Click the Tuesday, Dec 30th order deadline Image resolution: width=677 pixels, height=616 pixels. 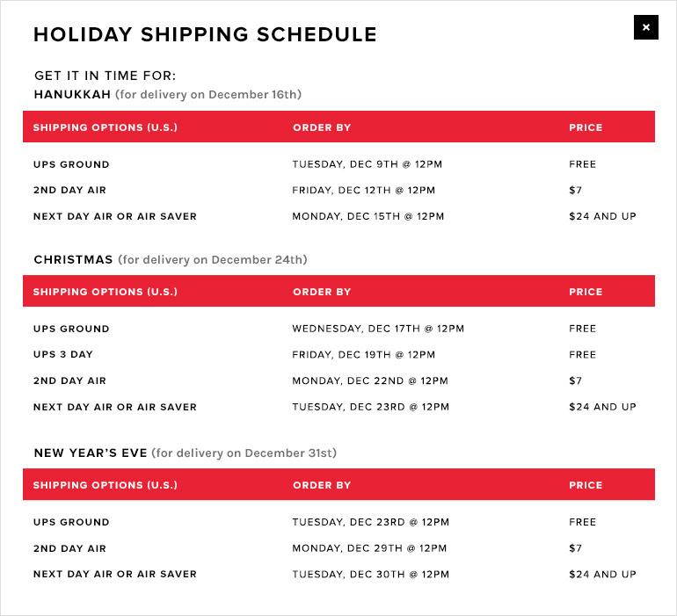[x=370, y=575]
